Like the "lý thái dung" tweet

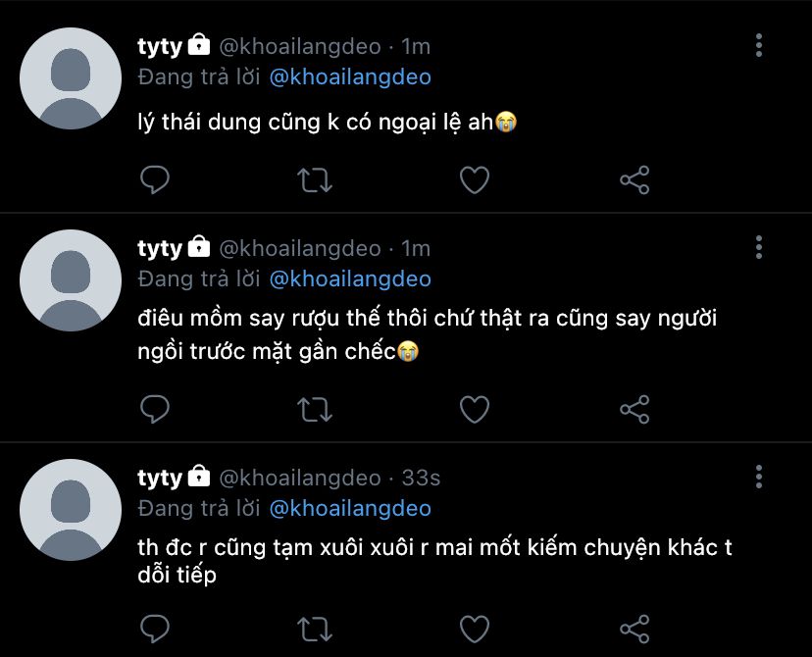coord(475,180)
